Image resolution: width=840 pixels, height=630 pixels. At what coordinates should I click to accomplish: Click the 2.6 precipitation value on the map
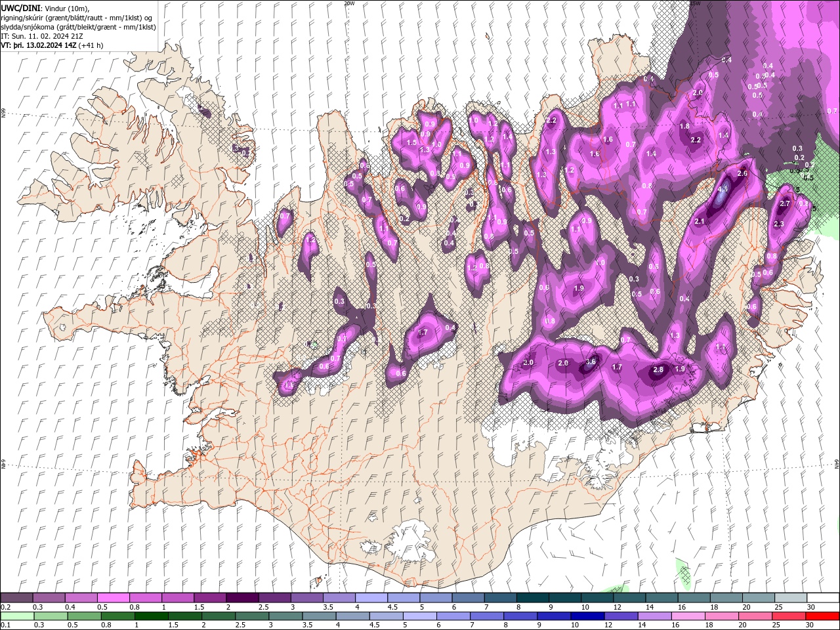(743, 173)
